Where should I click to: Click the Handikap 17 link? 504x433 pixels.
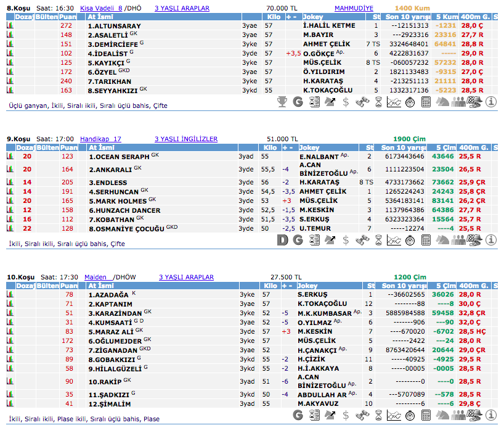click(x=100, y=139)
